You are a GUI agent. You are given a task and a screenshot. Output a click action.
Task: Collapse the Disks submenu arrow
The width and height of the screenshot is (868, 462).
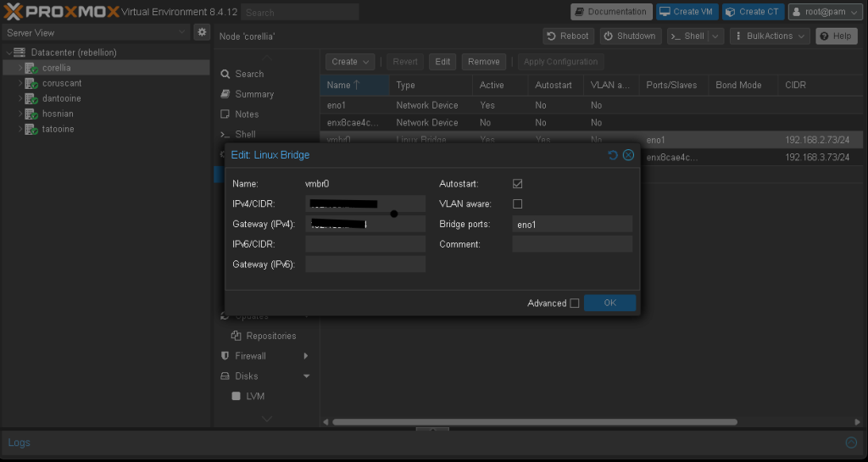point(306,376)
